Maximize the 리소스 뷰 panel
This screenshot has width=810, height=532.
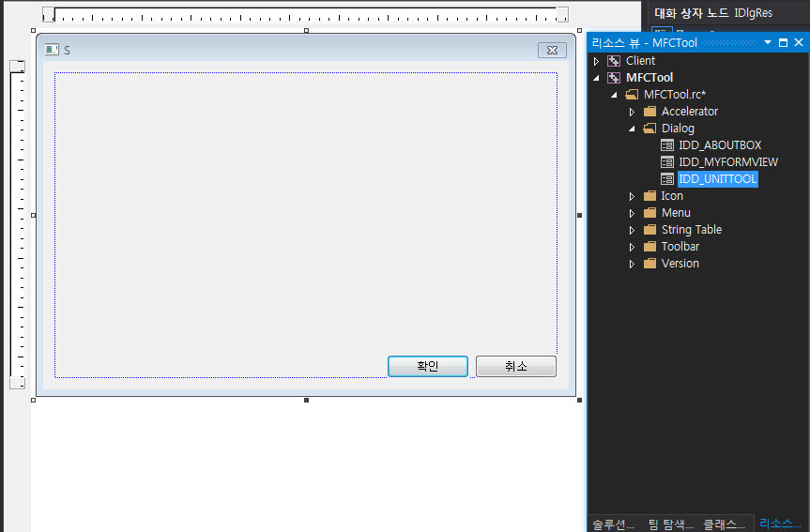[783, 42]
